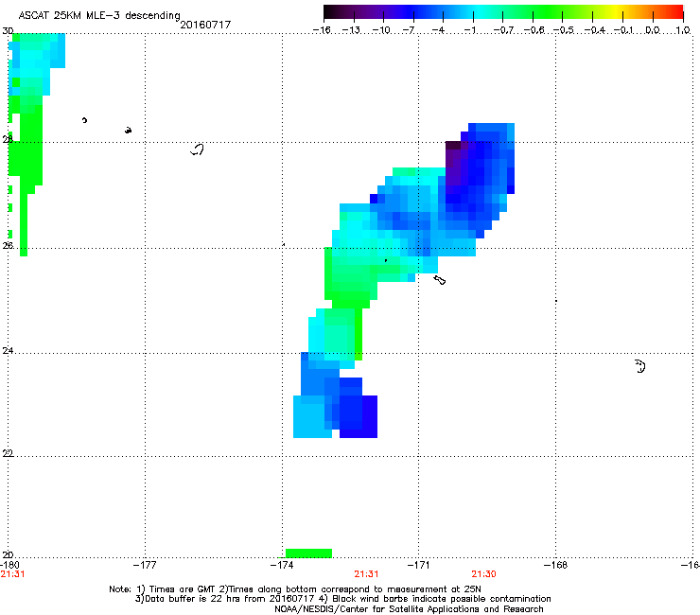Click the '-0.5' color scale label

(x=564, y=30)
